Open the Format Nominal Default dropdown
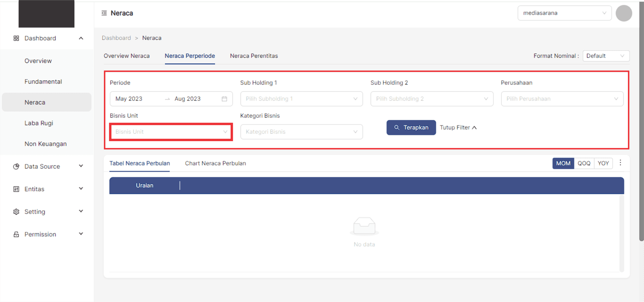The height and width of the screenshot is (302, 644). pos(606,56)
